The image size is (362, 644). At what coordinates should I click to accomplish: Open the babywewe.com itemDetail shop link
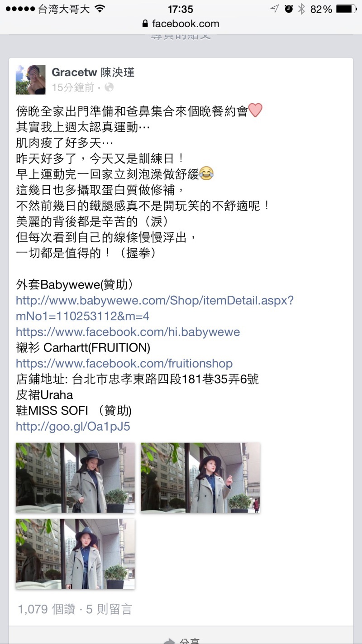[155, 308]
